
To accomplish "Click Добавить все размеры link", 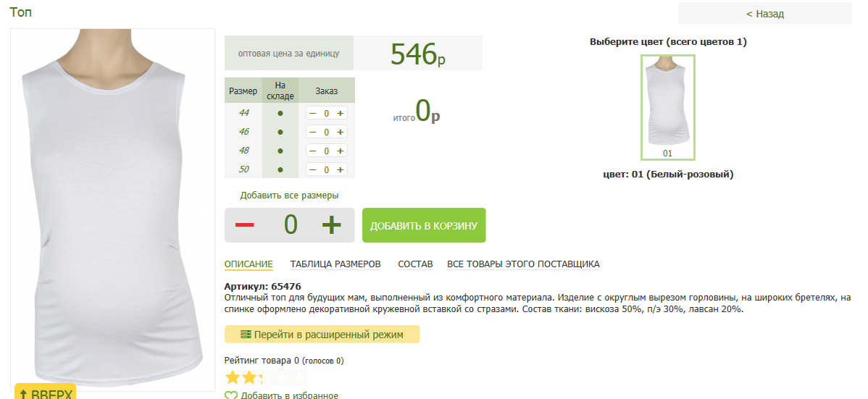I will pos(289,196).
